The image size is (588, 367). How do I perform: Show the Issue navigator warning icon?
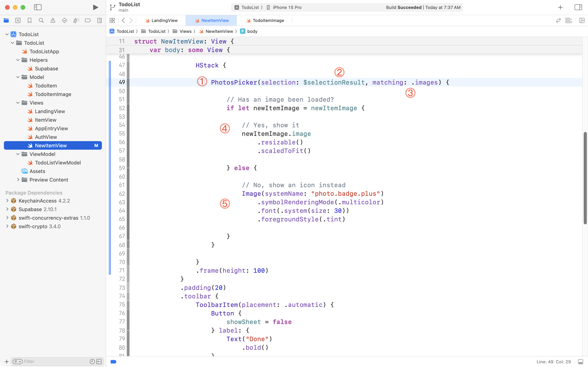point(53,20)
